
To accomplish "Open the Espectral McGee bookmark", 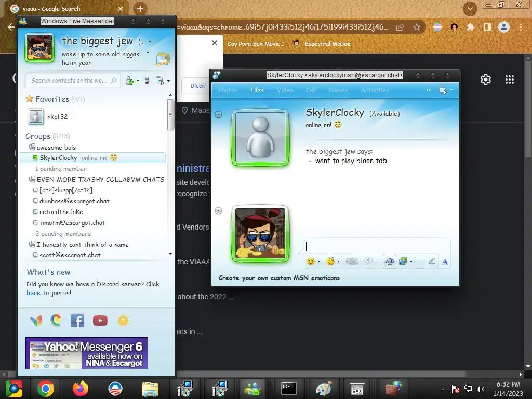I will 321,44.
